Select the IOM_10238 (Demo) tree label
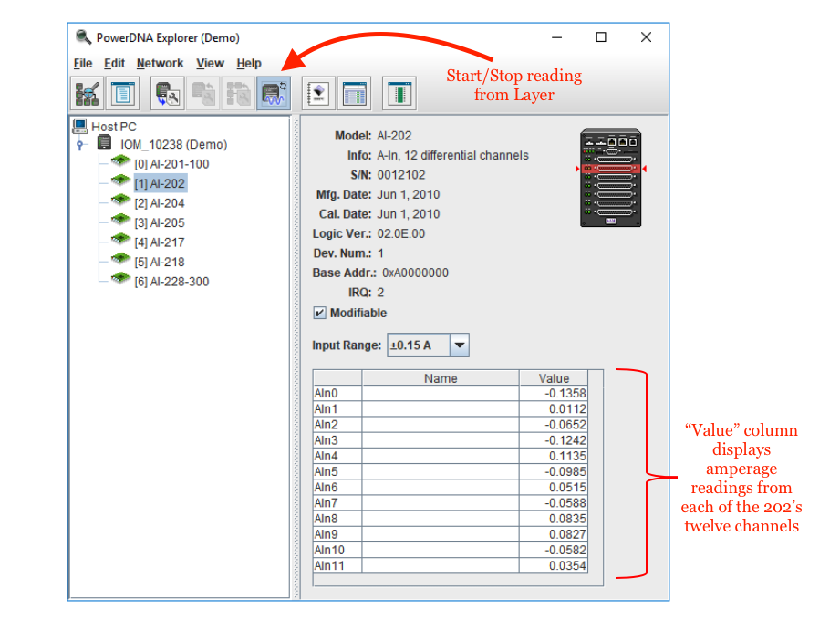 click(173, 145)
